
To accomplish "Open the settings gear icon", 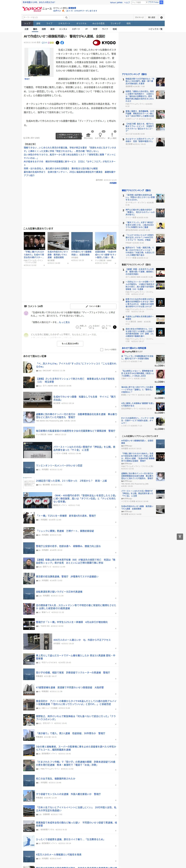I will point(161,18).
